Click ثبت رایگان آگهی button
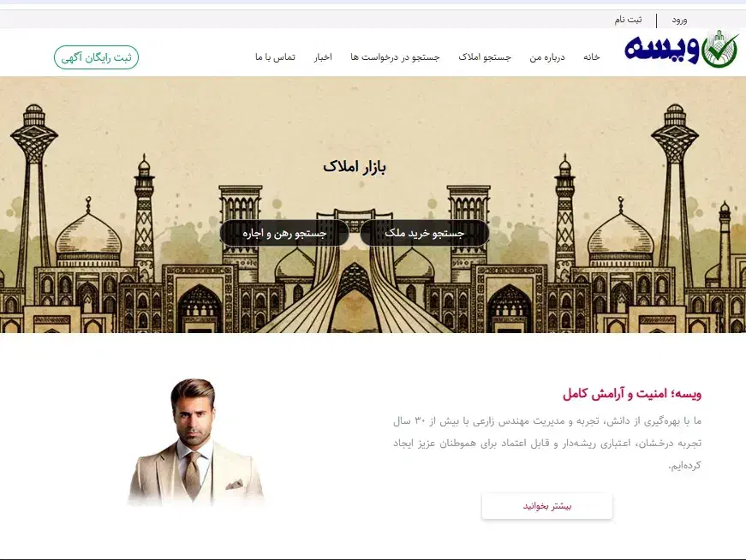Image resolution: width=746 pixels, height=560 pixels. [x=96, y=57]
